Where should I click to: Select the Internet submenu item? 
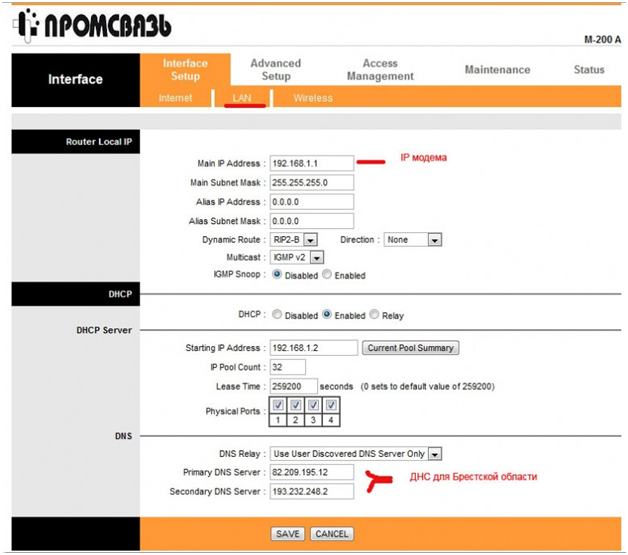[x=176, y=98]
